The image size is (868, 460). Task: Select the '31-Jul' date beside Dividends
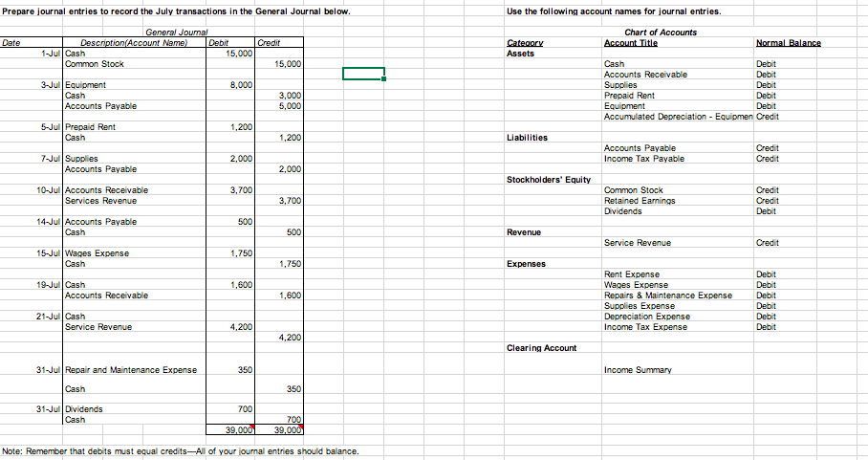(x=50, y=409)
